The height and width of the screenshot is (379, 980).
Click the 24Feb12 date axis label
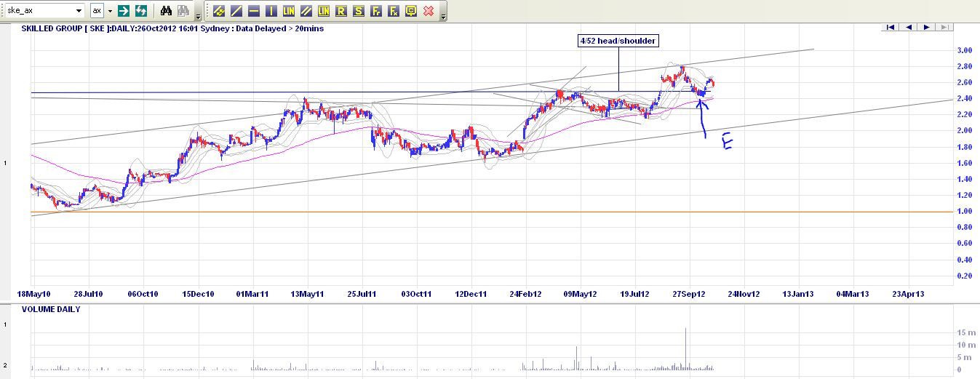point(525,294)
